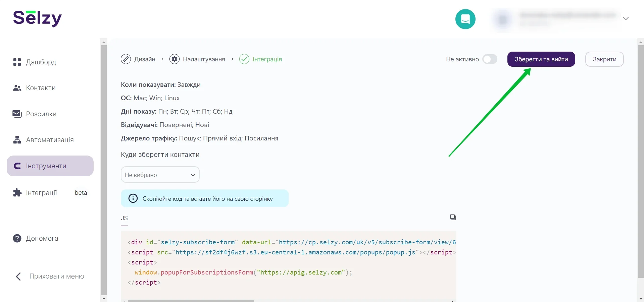Click the Дашборд grid icon
644x302 pixels.
pos(17,62)
